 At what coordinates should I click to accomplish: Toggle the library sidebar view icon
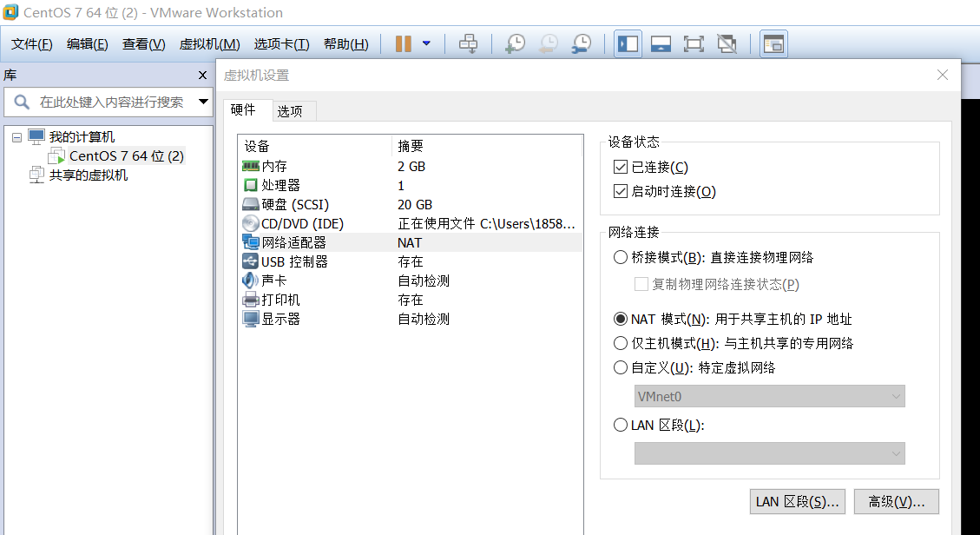(628, 43)
